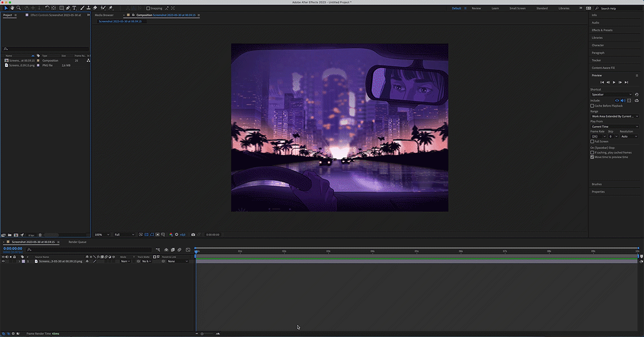Viewport: 644px width, 337px height.
Task: Open the preview Resolution Auto dropdown
Action: click(x=629, y=136)
